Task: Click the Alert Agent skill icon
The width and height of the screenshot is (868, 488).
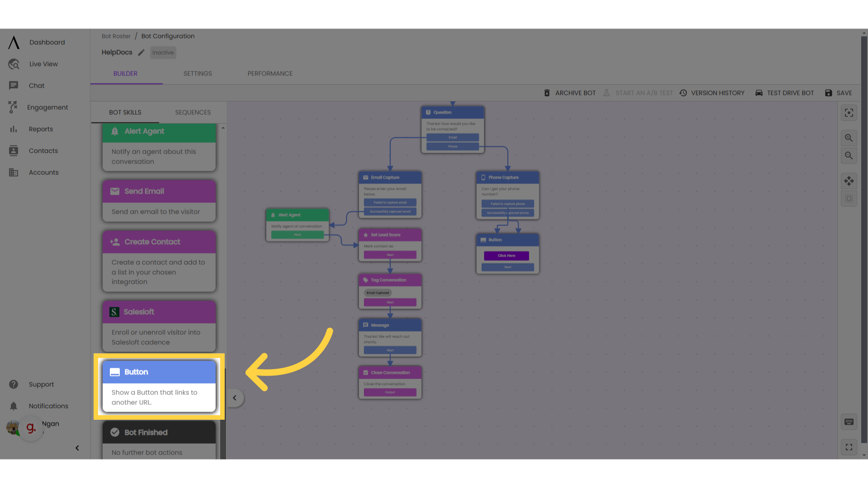Action: (x=114, y=131)
